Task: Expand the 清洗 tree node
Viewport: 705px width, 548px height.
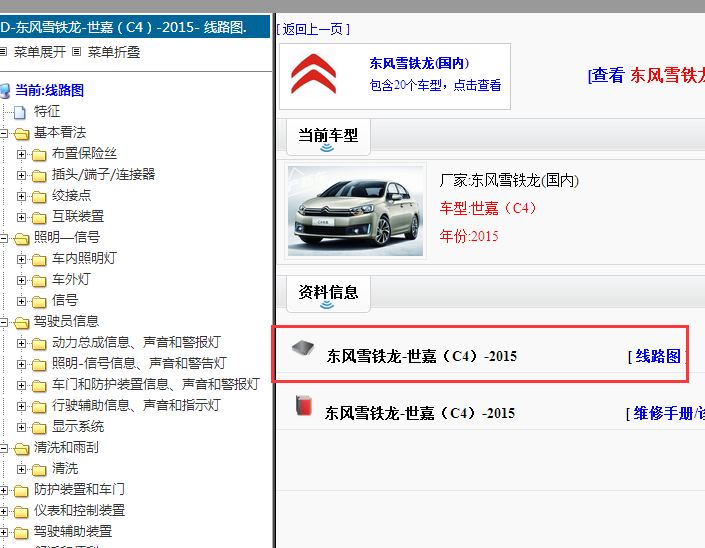Action: click(21, 469)
